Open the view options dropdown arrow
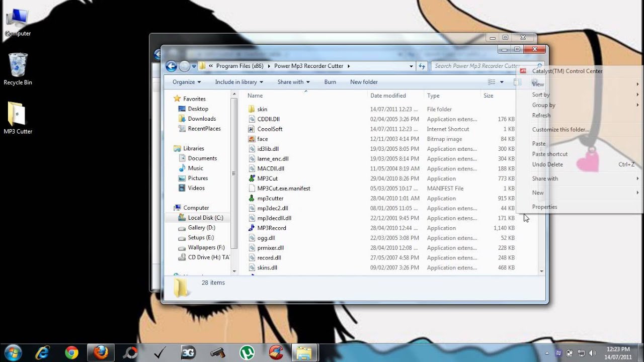Viewport: 644px width, 362px height. pos(502,82)
